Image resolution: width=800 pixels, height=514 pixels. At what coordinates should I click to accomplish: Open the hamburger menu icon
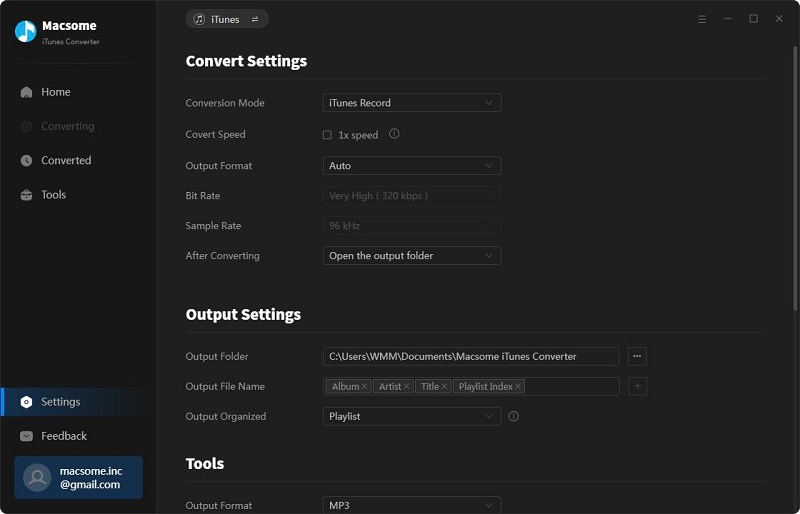point(702,19)
